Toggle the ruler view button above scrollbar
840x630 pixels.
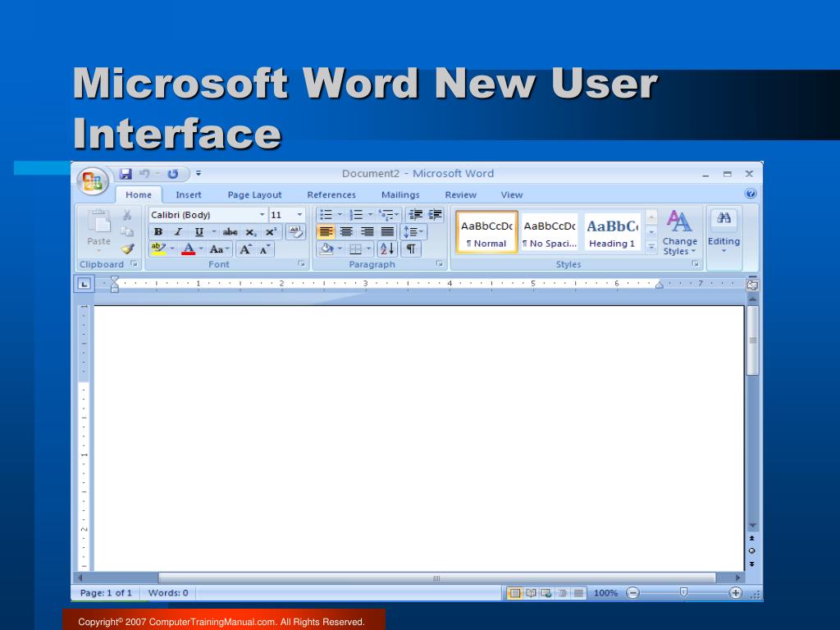pyautogui.click(x=752, y=285)
